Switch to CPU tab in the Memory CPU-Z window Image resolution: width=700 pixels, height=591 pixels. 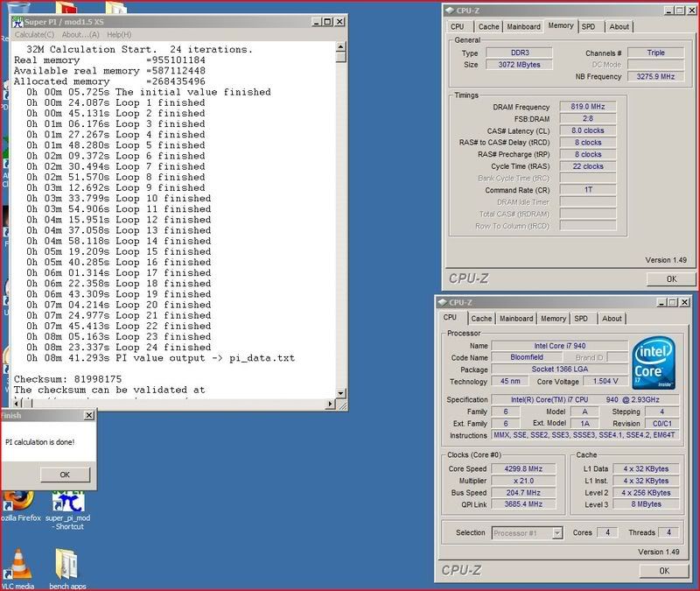point(457,27)
